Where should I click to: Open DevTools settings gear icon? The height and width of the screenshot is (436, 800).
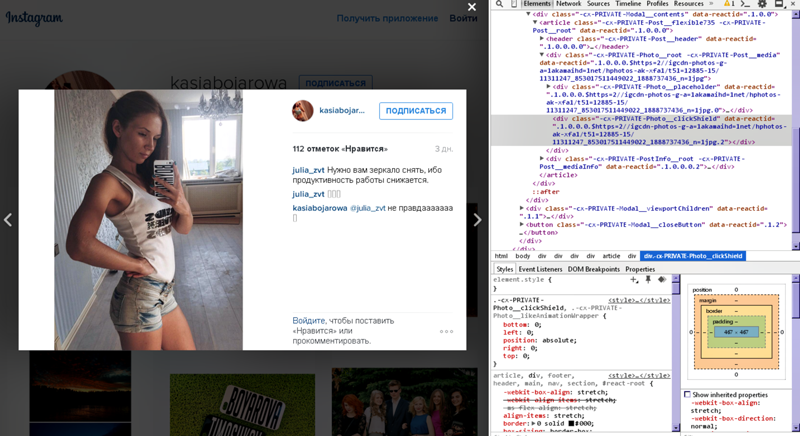coord(762,4)
